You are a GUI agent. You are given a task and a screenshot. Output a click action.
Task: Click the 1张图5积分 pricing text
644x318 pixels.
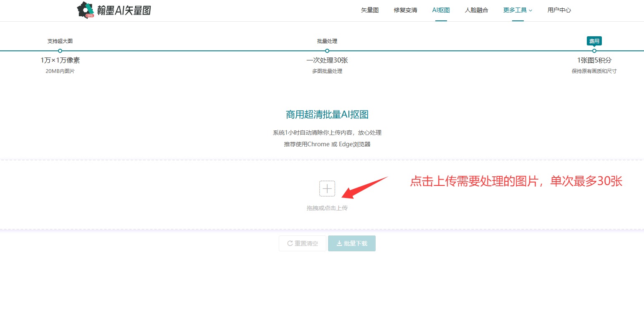594,60
